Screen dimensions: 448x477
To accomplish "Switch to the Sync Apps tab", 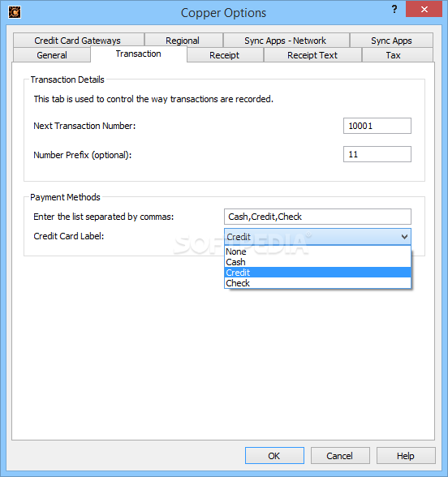I will [391, 41].
